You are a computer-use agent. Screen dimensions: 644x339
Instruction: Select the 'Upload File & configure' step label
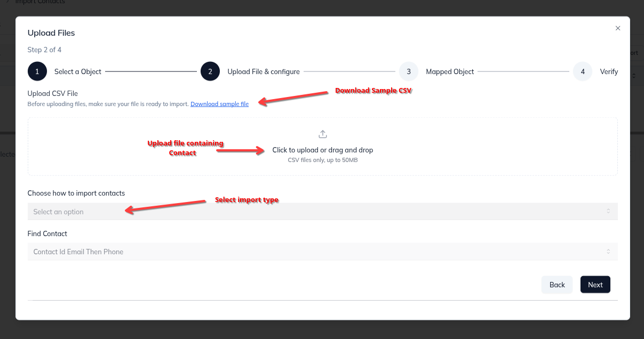pyautogui.click(x=264, y=71)
